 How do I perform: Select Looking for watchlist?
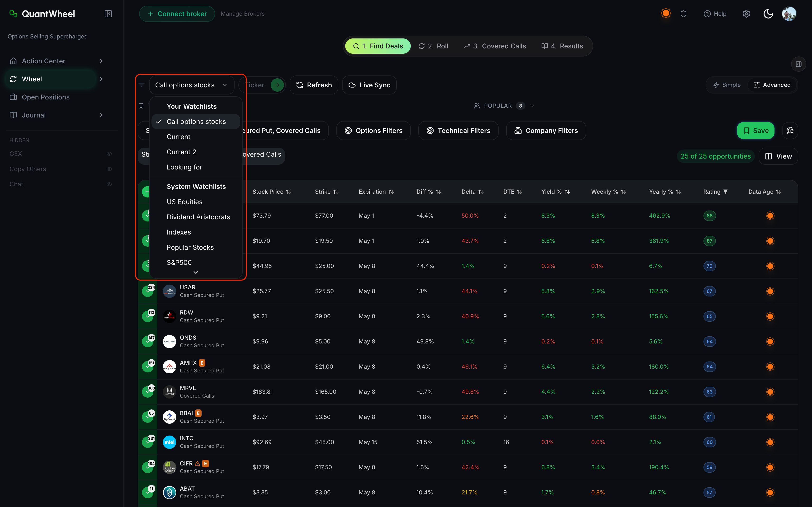point(196,167)
